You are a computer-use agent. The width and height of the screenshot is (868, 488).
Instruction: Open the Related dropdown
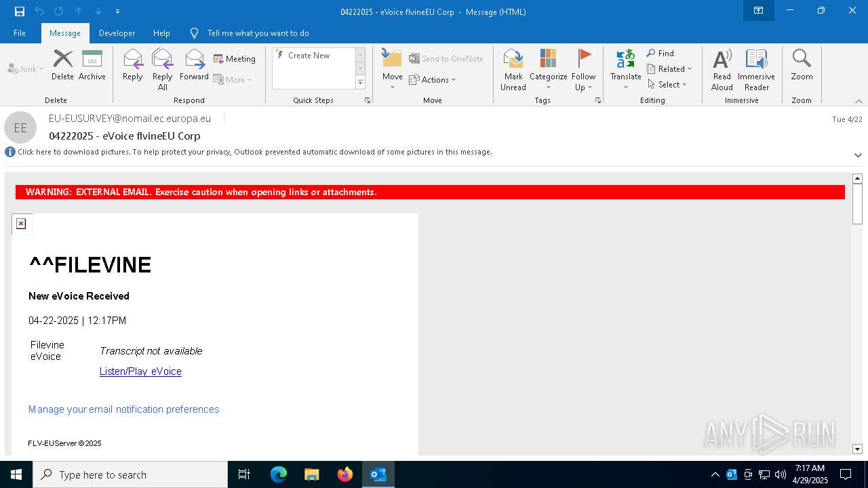(x=669, y=69)
